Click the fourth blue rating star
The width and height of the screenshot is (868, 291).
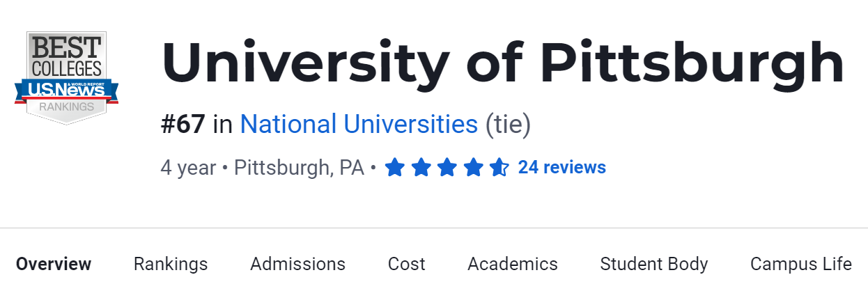click(x=473, y=168)
